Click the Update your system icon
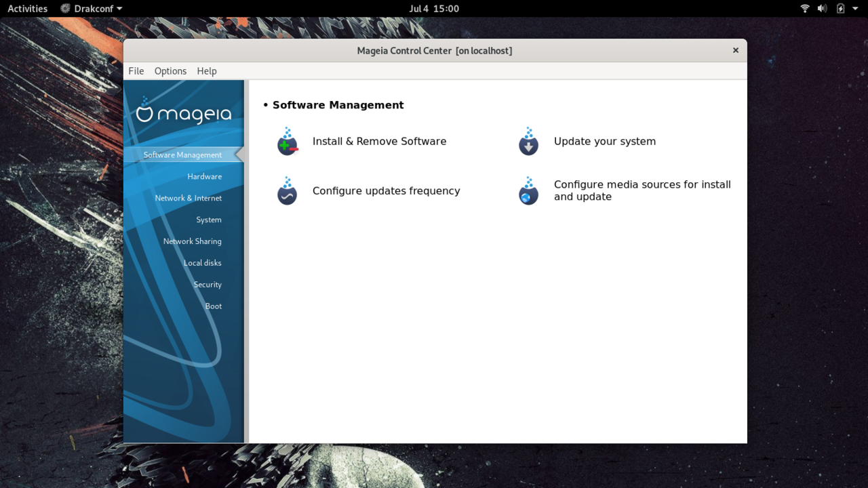This screenshot has width=868, height=488. 528,142
